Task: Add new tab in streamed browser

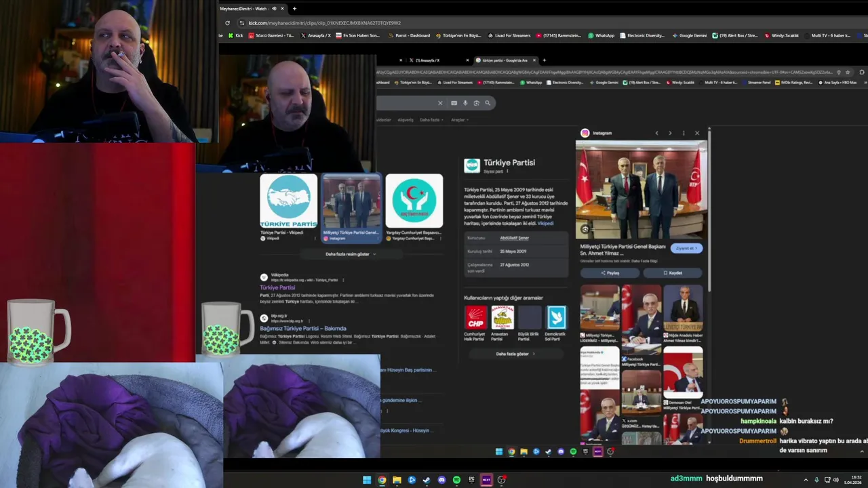Action: click(544, 60)
